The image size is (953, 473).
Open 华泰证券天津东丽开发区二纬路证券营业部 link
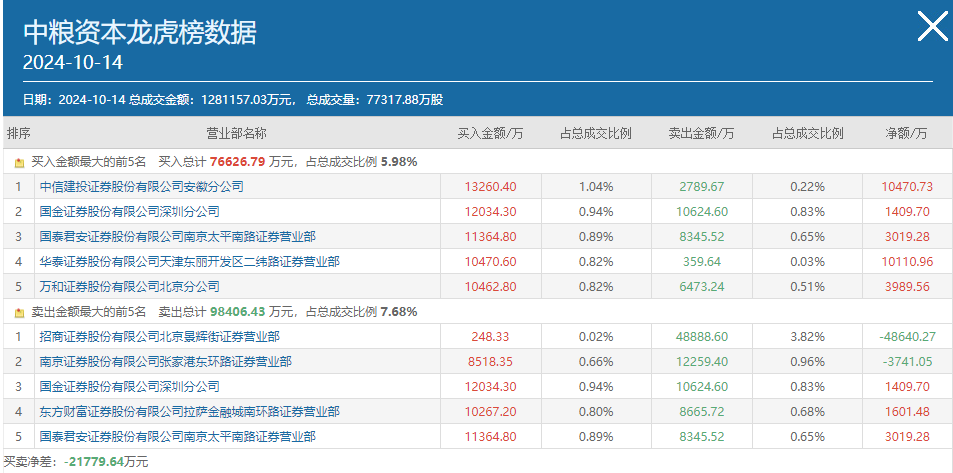pos(190,261)
